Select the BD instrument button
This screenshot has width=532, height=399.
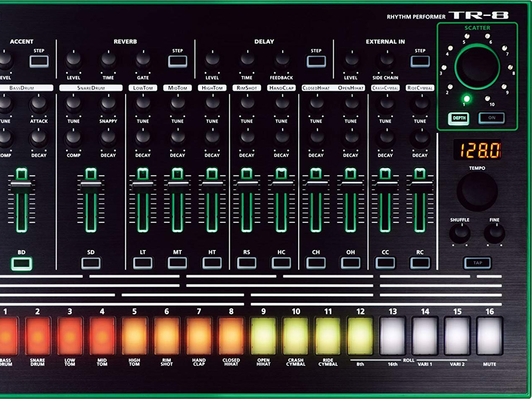pyautogui.click(x=21, y=264)
